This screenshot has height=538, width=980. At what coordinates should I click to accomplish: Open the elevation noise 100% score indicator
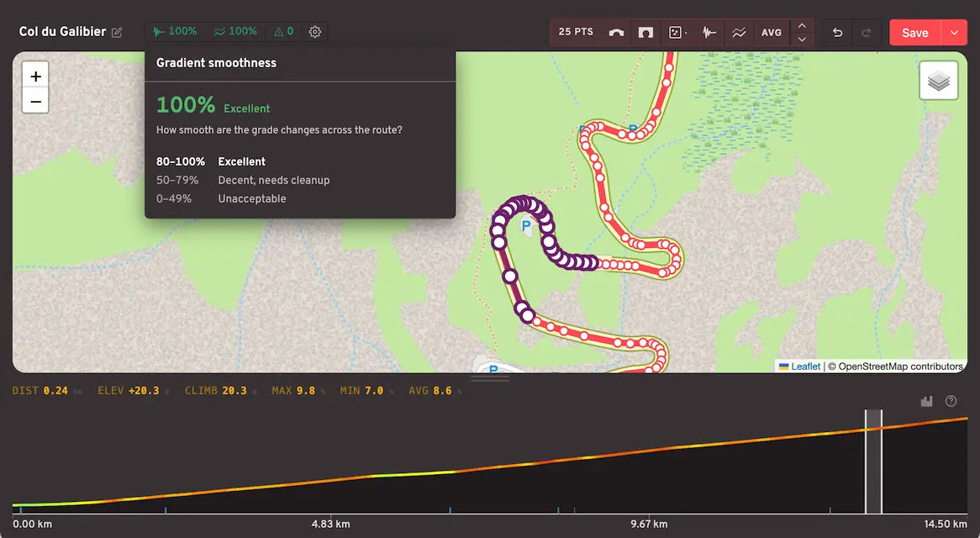(175, 31)
